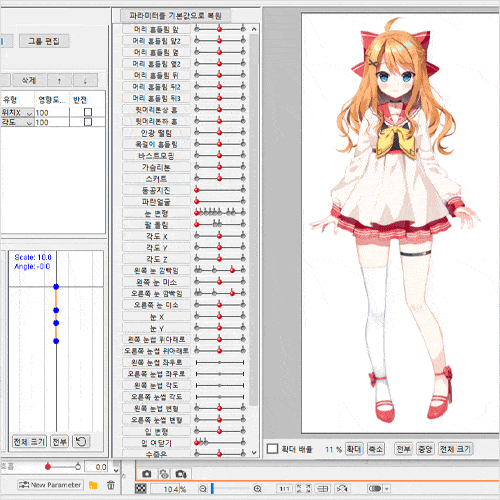Click the flip view icon in bottom toolbar

pos(342,489)
